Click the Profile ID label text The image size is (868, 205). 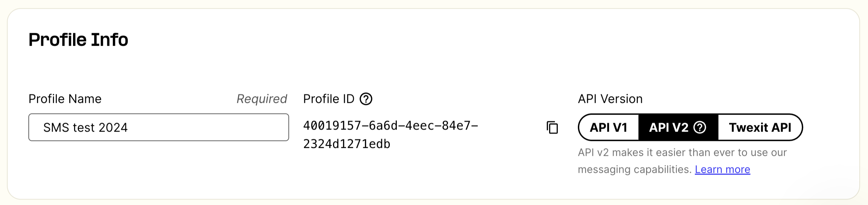click(x=329, y=99)
